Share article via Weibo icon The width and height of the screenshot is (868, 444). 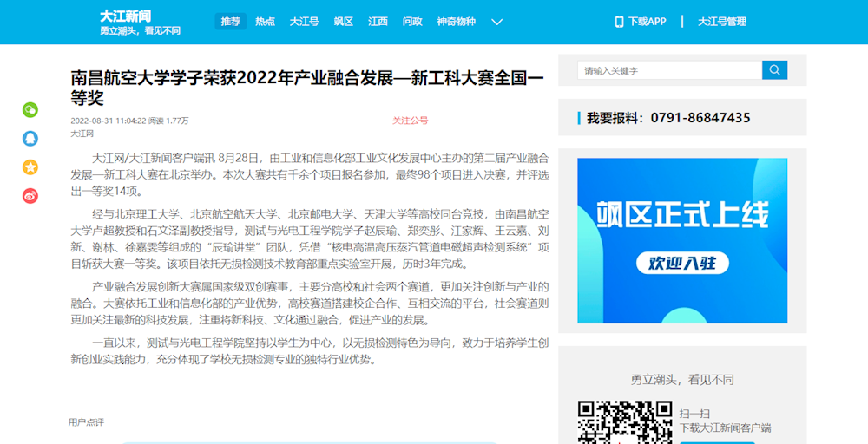[30, 196]
